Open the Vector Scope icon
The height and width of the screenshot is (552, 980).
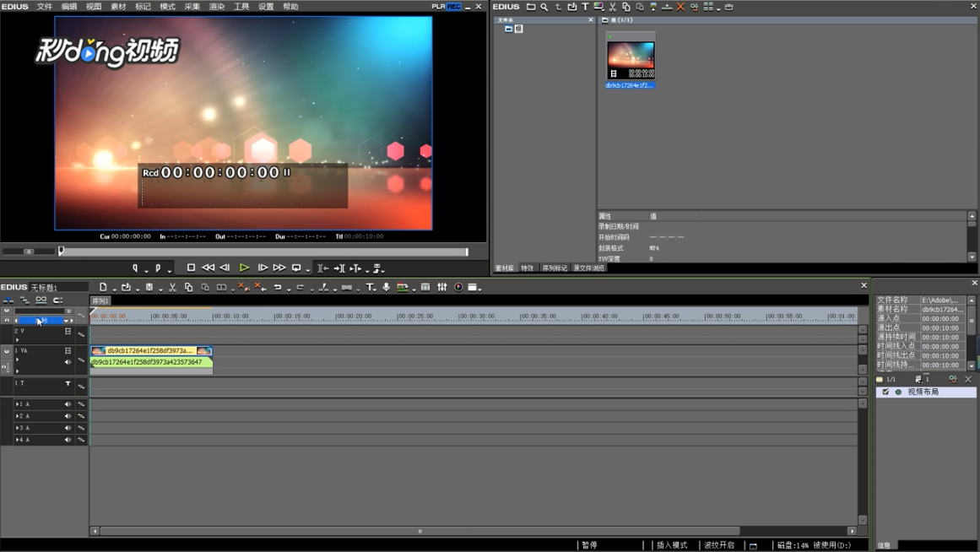coord(458,287)
